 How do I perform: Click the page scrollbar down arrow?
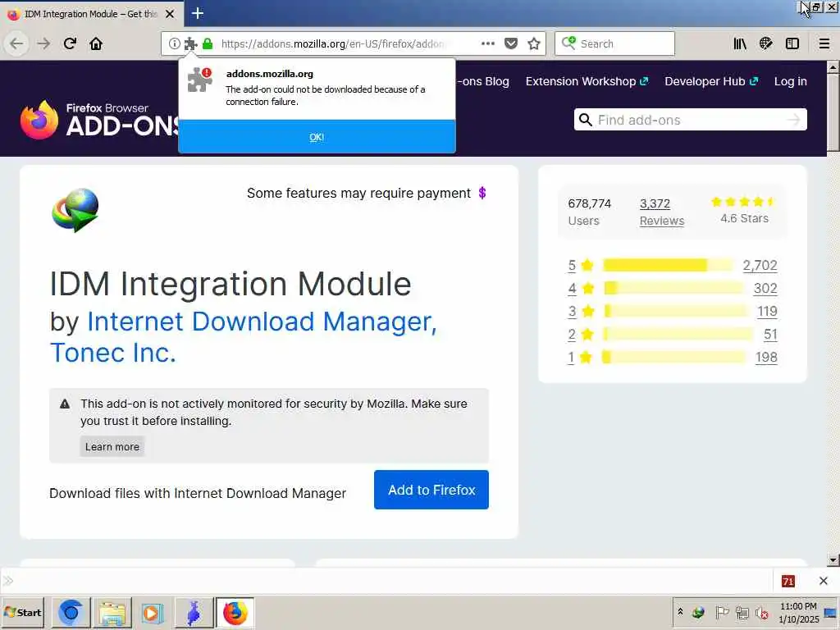coord(833,560)
